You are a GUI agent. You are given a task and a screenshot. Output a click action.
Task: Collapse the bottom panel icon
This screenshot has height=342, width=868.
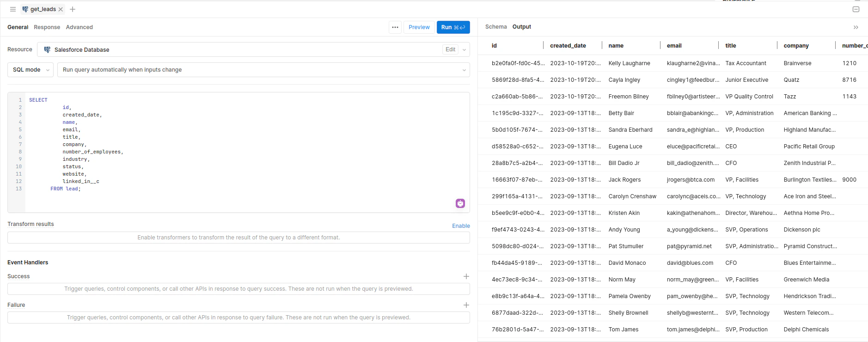[x=856, y=9]
